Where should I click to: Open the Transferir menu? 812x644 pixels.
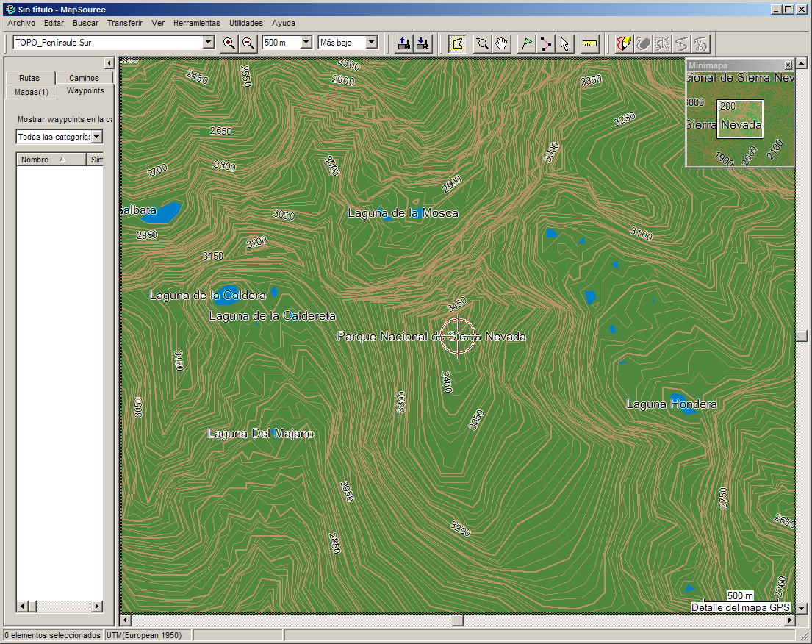(x=125, y=23)
